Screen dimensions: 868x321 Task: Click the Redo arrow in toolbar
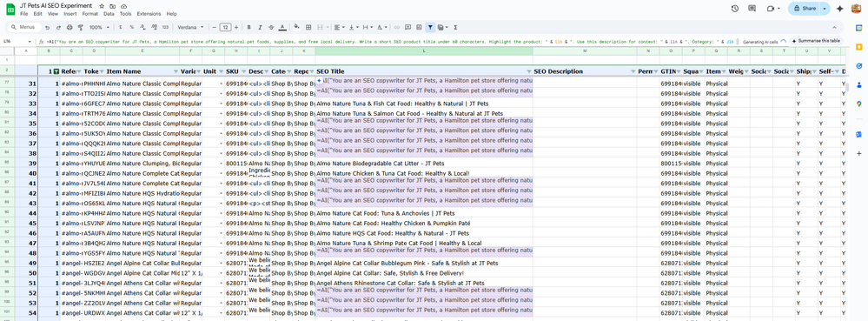pos(58,27)
